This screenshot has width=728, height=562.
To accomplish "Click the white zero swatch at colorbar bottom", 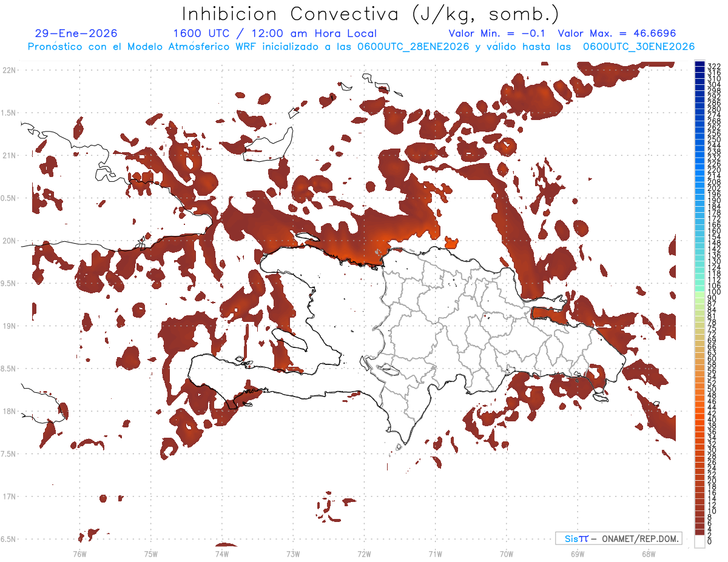I will pyautogui.click(x=699, y=541).
